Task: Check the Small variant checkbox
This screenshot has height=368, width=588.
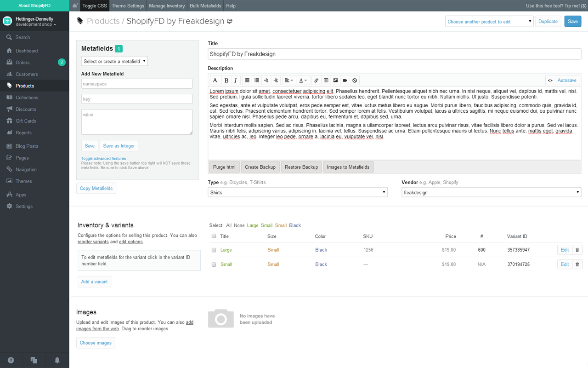Action: (214, 264)
